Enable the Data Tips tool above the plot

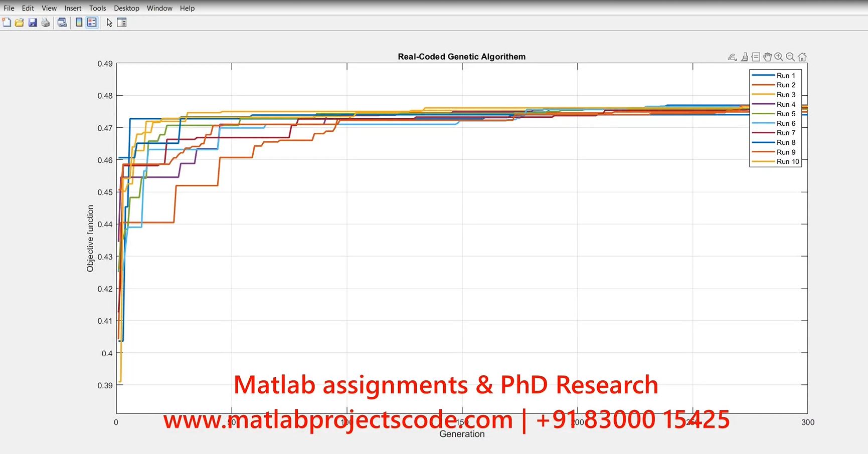(x=756, y=57)
